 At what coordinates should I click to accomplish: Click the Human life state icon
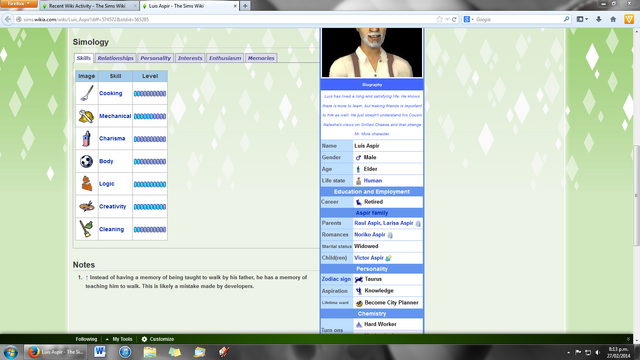(359, 181)
